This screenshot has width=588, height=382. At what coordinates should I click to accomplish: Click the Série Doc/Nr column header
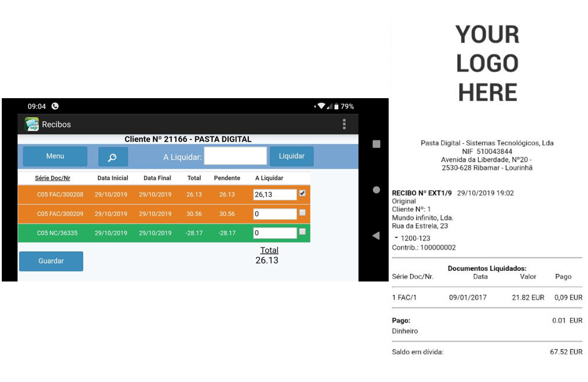coord(52,178)
